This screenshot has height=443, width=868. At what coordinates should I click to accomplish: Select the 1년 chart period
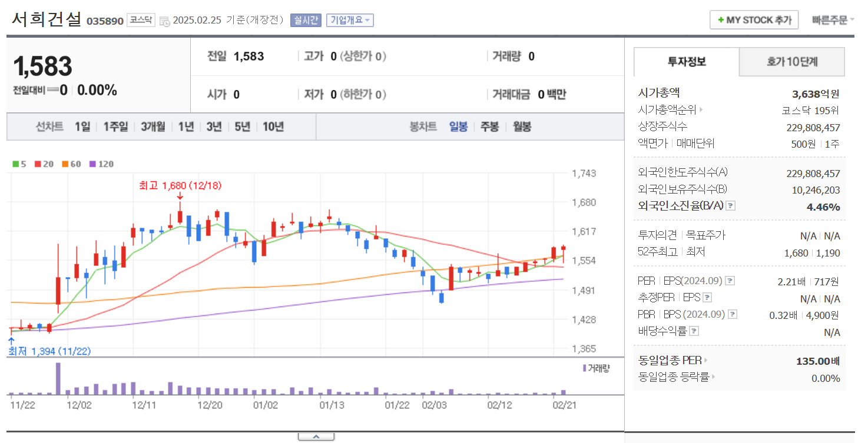click(x=185, y=126)
